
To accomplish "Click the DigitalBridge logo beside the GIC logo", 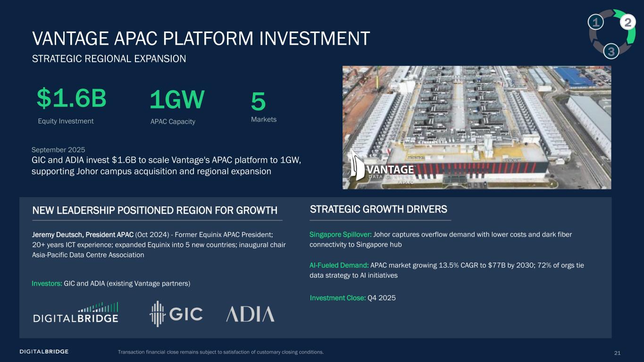I will point(75,313).
